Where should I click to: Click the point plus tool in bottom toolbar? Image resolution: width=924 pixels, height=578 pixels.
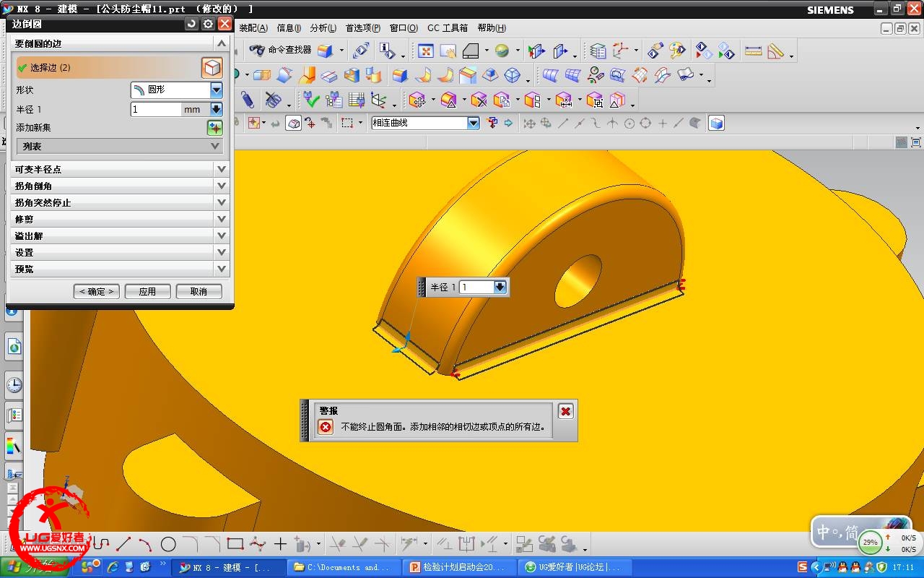tap(280, 543)
